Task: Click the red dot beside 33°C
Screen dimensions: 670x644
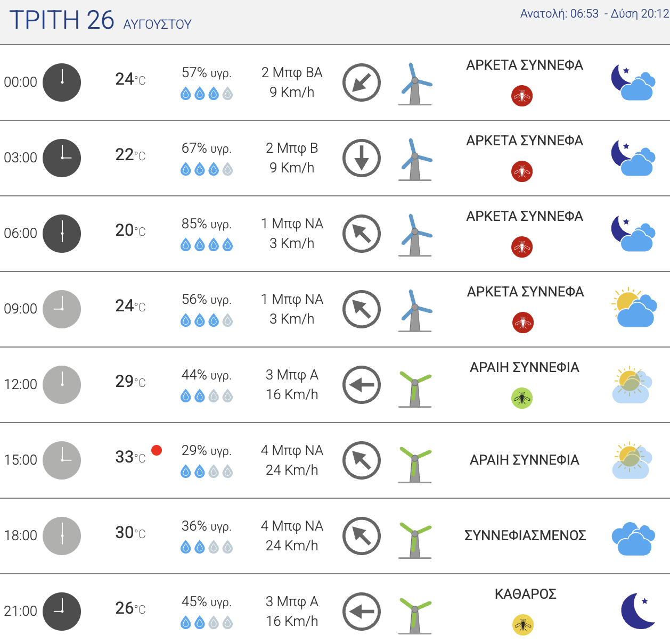Action: (157, 450)
